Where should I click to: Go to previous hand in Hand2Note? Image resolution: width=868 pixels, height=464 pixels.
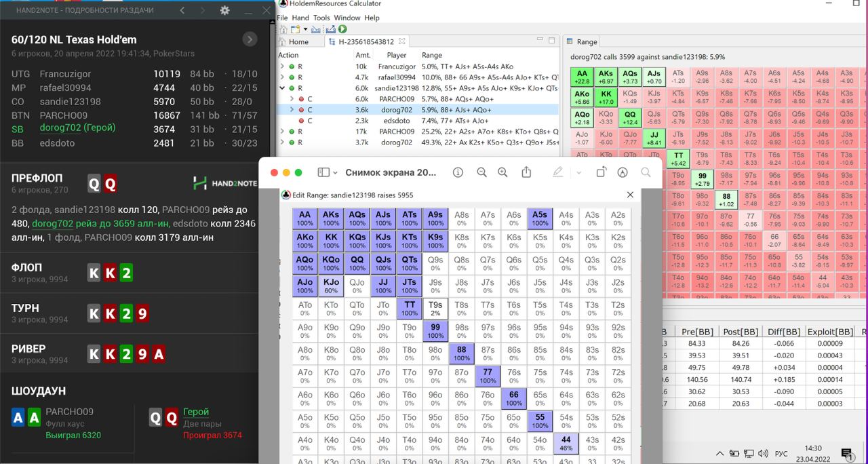tap(182, 11)
